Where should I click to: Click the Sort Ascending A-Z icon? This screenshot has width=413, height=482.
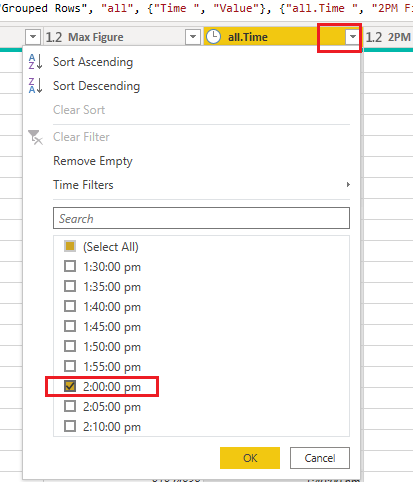tap(35, 62)
